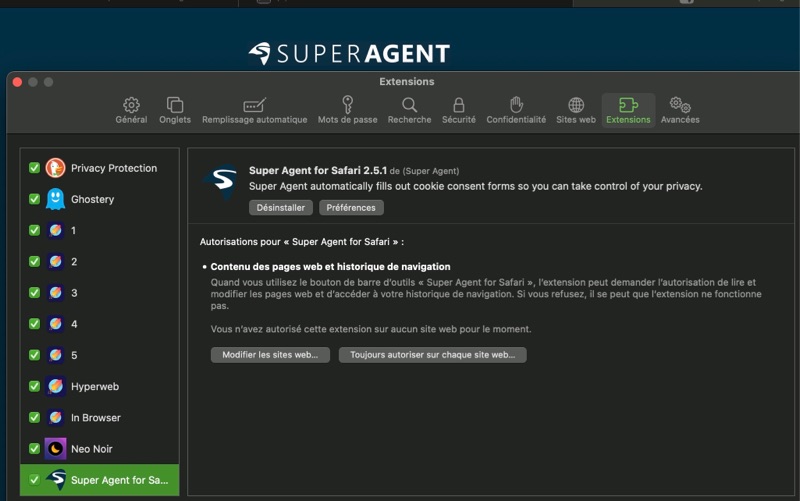Switch to the Onglets preferences pane
800x501 pixels.
point(175,110)
